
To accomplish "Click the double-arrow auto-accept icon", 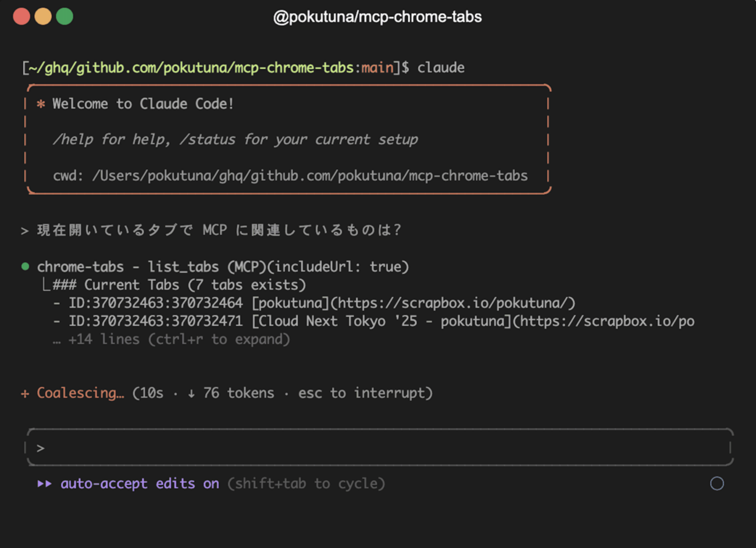I will [44, 483].
